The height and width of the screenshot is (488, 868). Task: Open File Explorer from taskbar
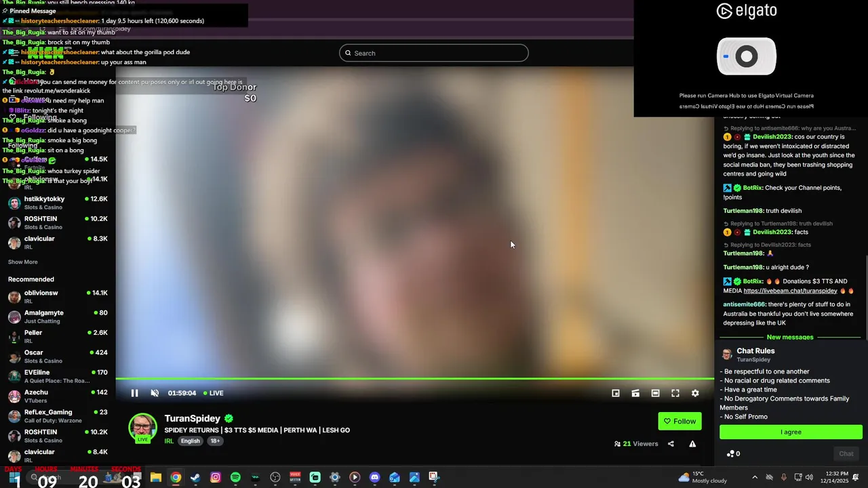pyautogui.click(x=156, y=477)
